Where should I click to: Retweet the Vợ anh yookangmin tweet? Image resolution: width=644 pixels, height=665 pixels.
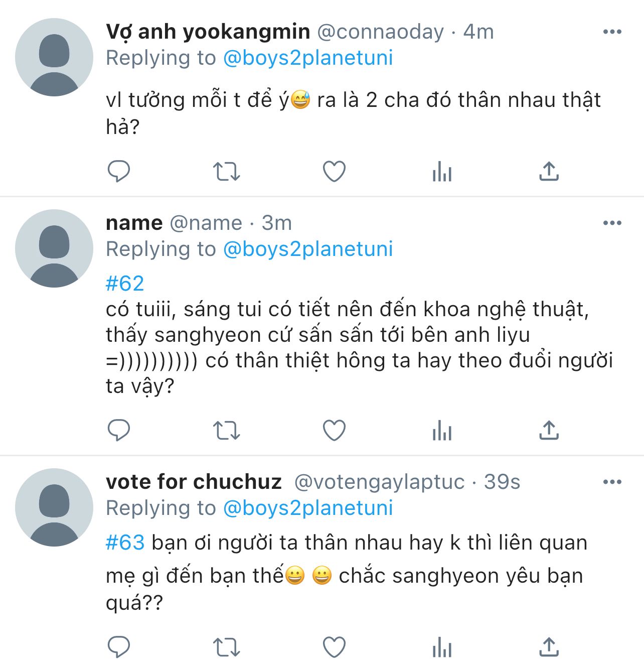tap(227, 172)
